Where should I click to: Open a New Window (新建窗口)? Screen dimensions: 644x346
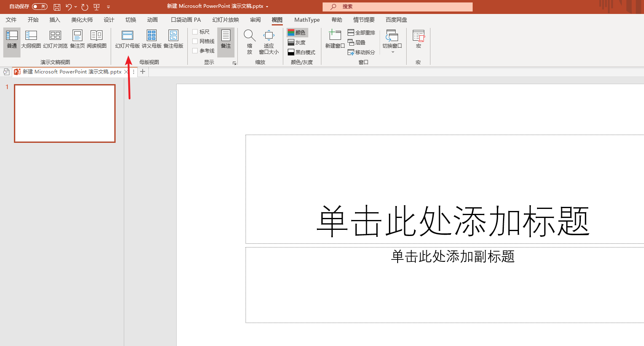[335, 40]
